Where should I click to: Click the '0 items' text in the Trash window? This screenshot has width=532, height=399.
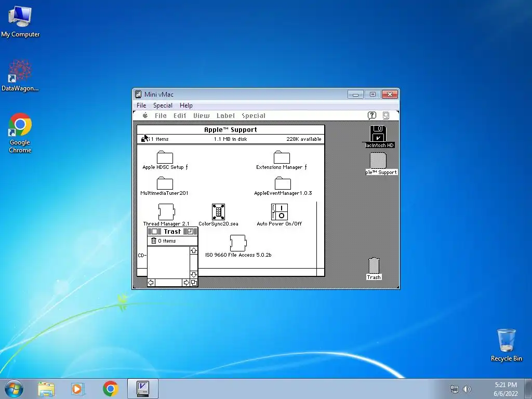point(167,241)
